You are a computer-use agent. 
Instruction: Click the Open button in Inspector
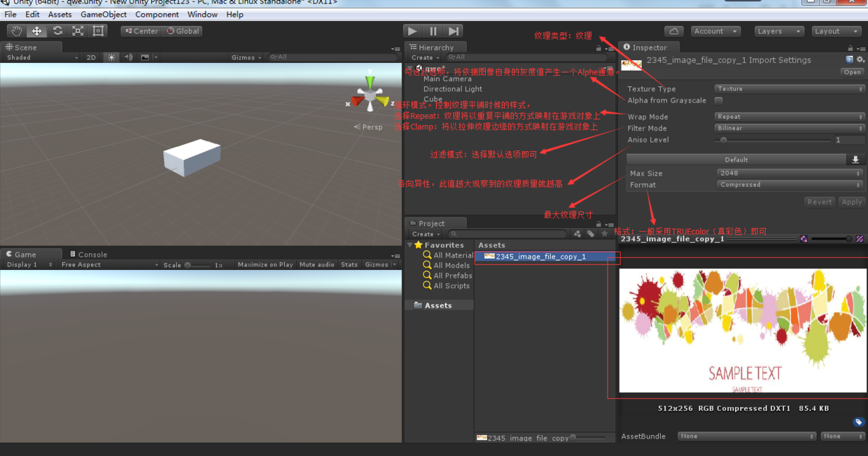(852, 72)
